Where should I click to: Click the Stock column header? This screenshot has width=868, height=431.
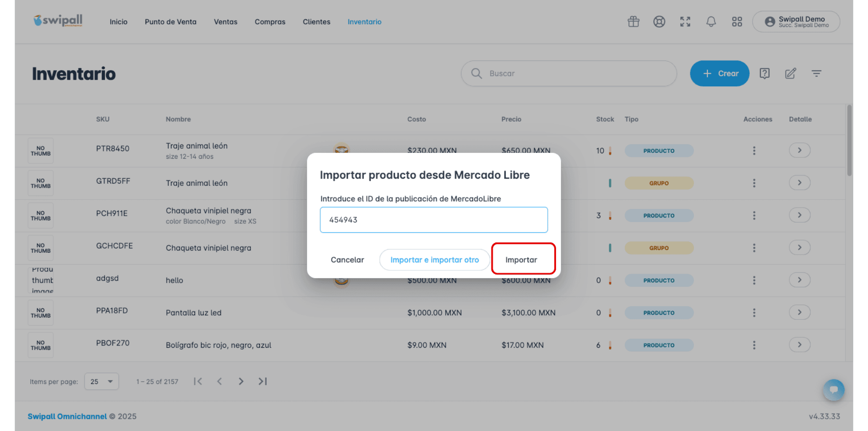(605, 119)
